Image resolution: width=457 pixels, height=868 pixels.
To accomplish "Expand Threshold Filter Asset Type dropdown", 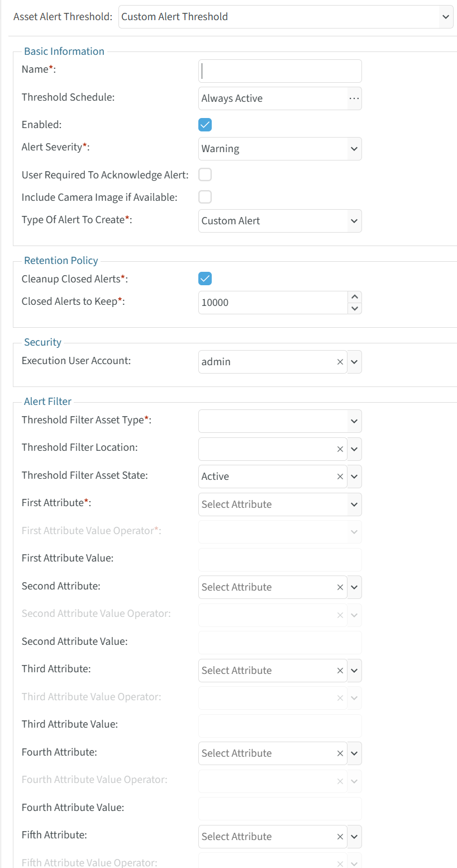I will click(280, 421).
